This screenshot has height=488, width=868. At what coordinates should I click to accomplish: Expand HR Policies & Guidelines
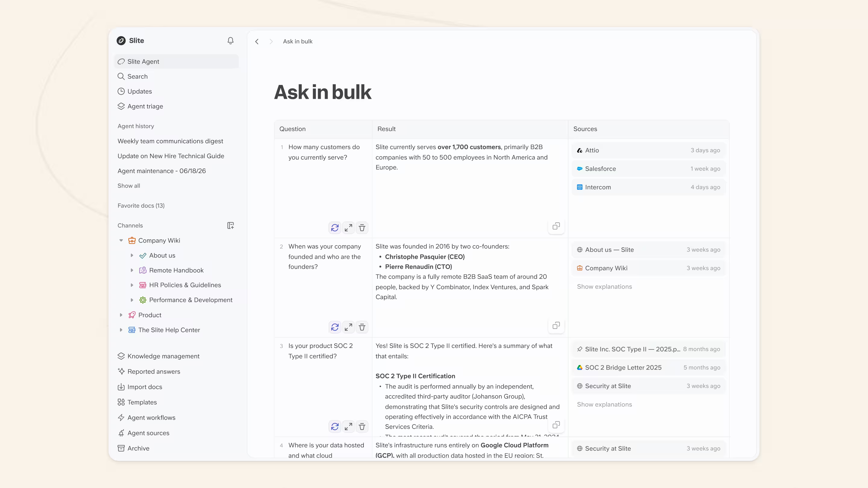(x=132, y=285)
